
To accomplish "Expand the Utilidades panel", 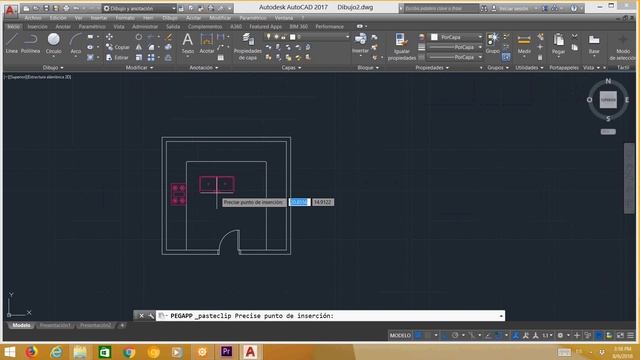I will (529, 68).
